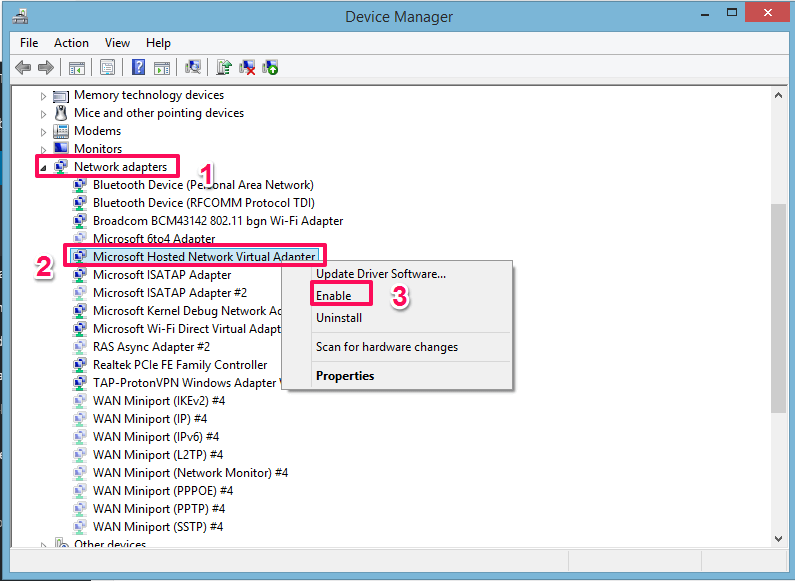Click icon of RAS Async Adapter #2
The image size is (795, 581).
click(x=80, y=347)
